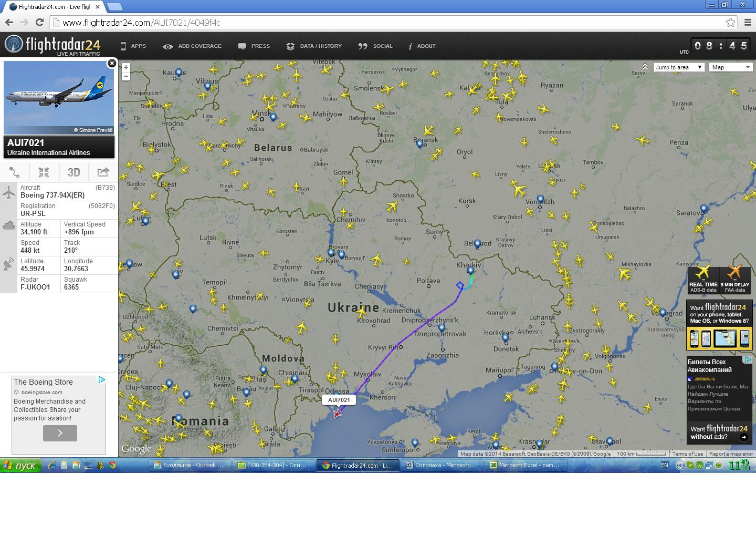Expand the Jump to area dropdown
This screenshot has width=756, height=536.
point(678,67)
